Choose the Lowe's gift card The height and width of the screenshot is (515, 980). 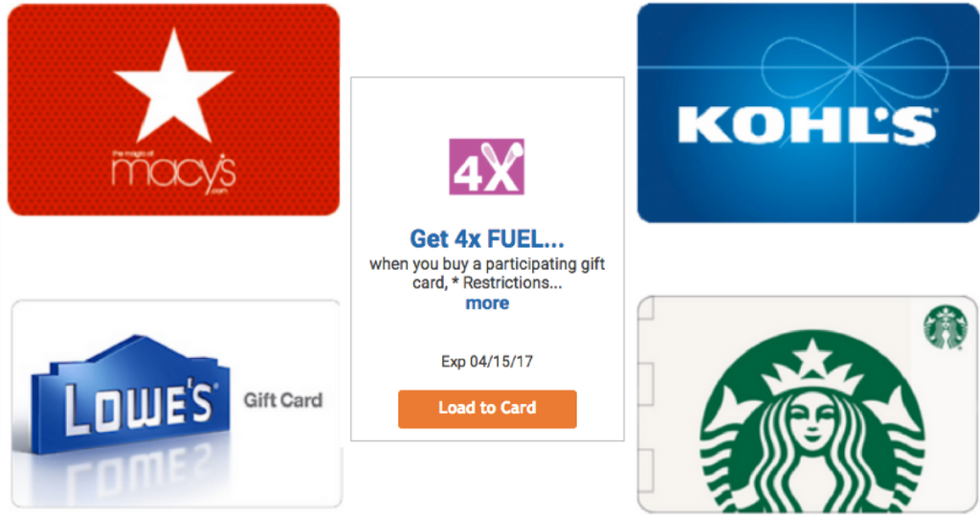coord(177,404)
